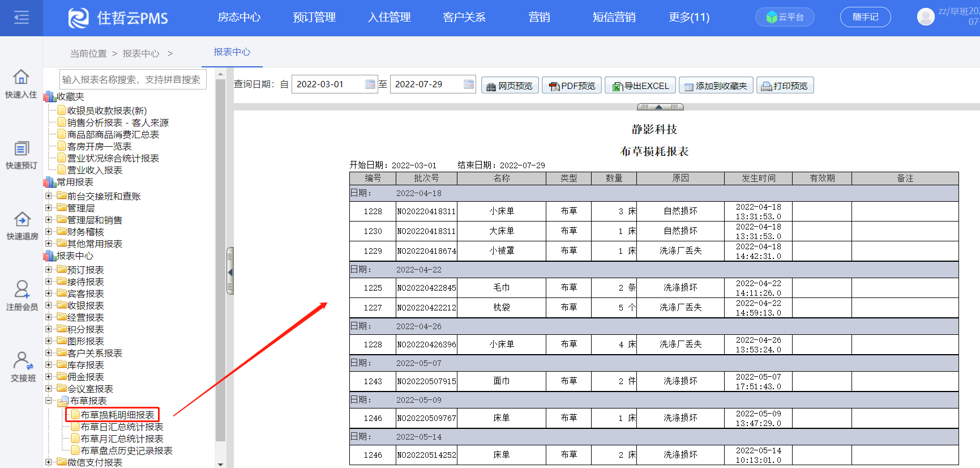980x468 pixels.
Task: Open 更多(11) menu
Action: [x=689, y=18]
